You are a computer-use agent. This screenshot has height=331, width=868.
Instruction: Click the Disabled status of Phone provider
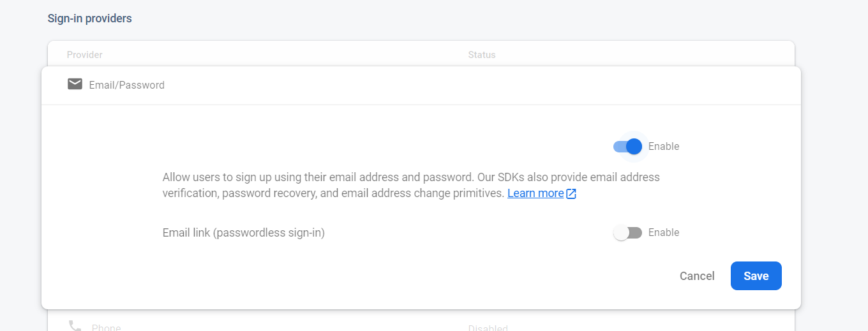488,328
